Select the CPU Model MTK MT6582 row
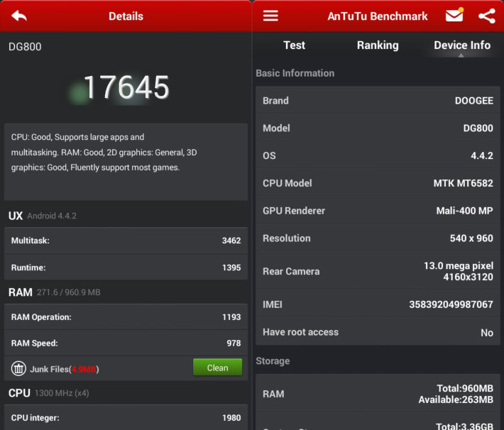The height and width of the screenshot is (430, 504). (x=378, y=183)
